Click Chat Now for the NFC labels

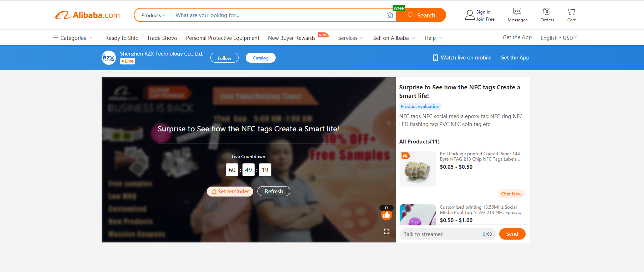511,194
